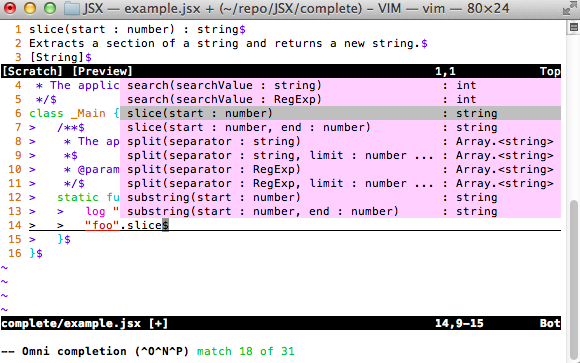The width and height of the screenshot is (580, 363).
Task: Pick slice(start : number, end : number)
Action: pos(340,127)
